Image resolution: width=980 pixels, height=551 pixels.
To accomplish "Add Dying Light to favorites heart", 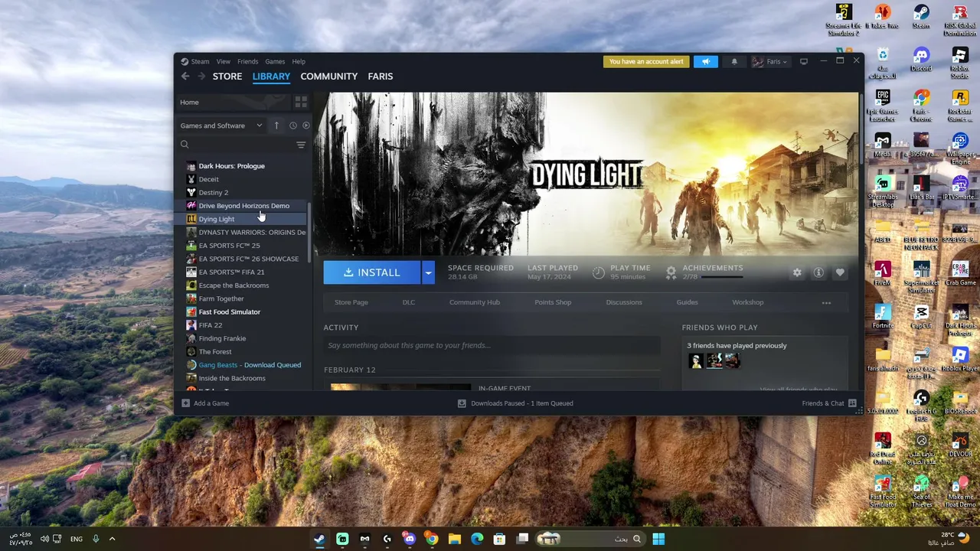I will (840, 272).
